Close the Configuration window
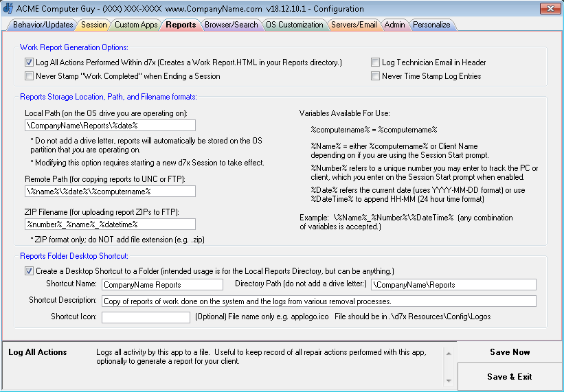 550,9
